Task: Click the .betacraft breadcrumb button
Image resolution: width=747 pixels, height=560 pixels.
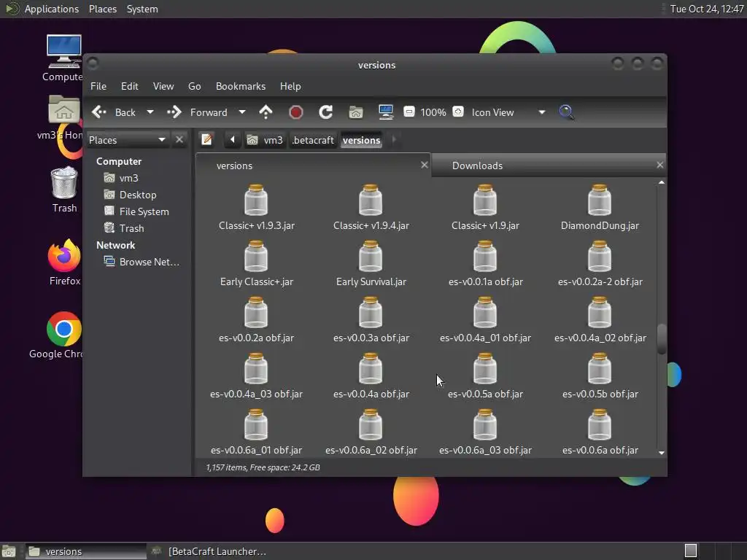Action: click(313, 140)
